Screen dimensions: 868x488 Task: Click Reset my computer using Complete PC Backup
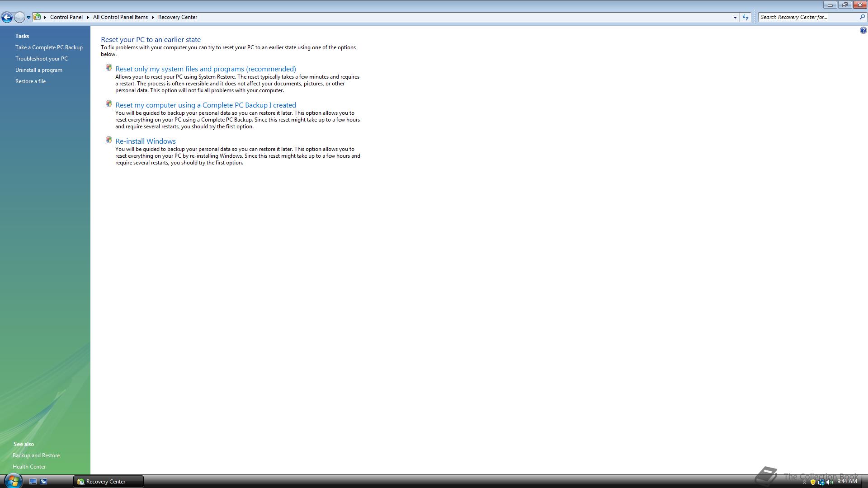[206, 105]
